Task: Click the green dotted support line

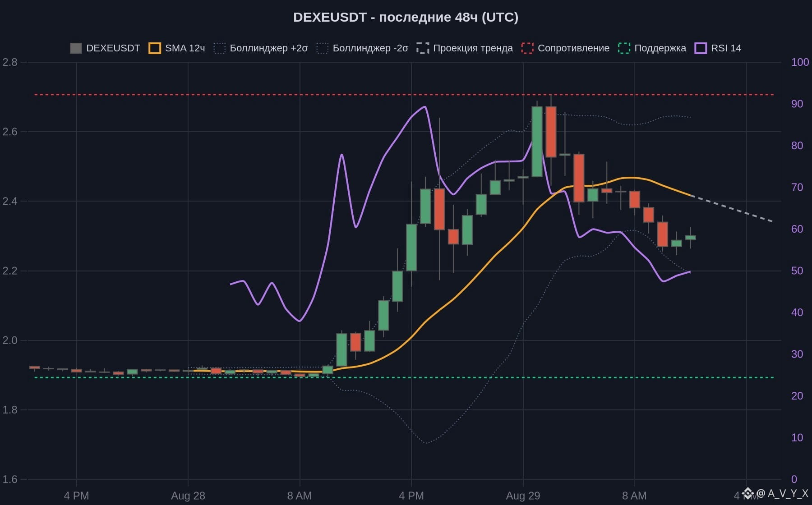Action: [404, 377]
